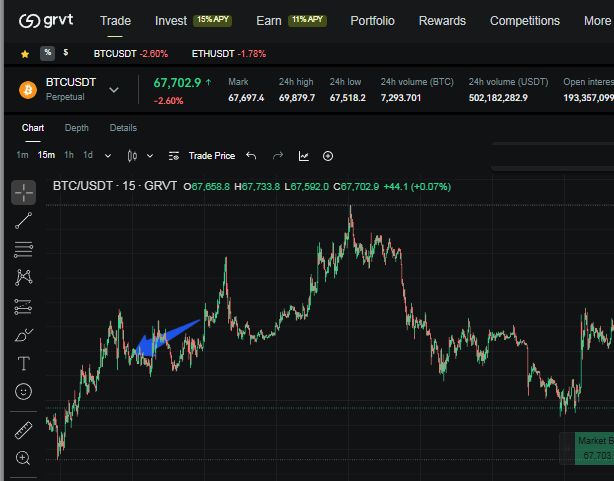
Task: Open the indicators chart icon
Action: point(304,156)
